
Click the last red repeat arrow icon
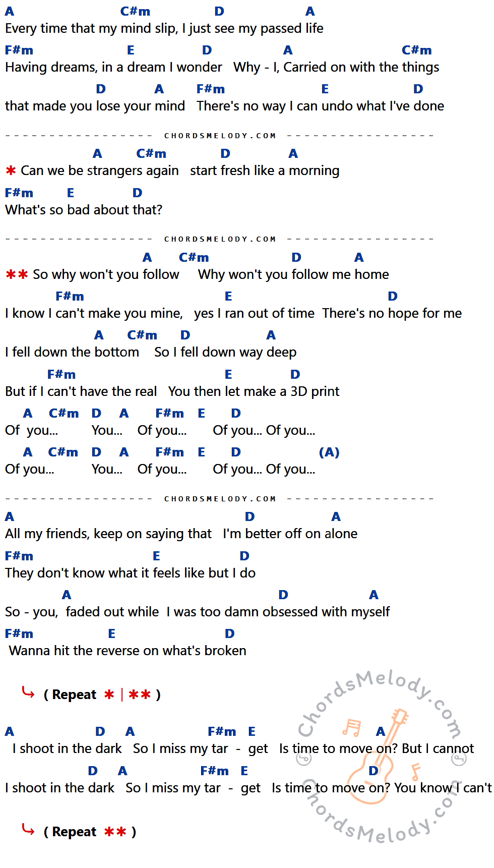tap(28, 830)
